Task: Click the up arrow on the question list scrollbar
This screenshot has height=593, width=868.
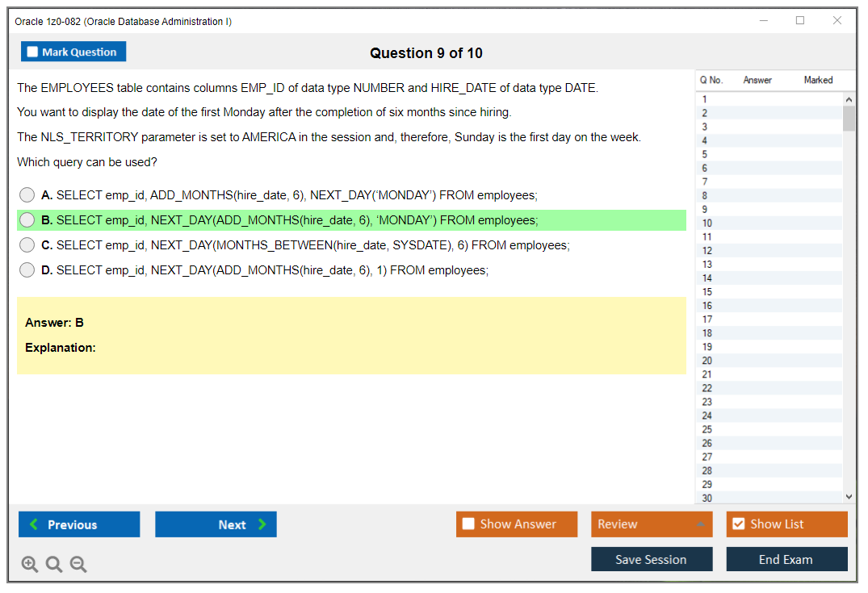Action: [847, 98]
